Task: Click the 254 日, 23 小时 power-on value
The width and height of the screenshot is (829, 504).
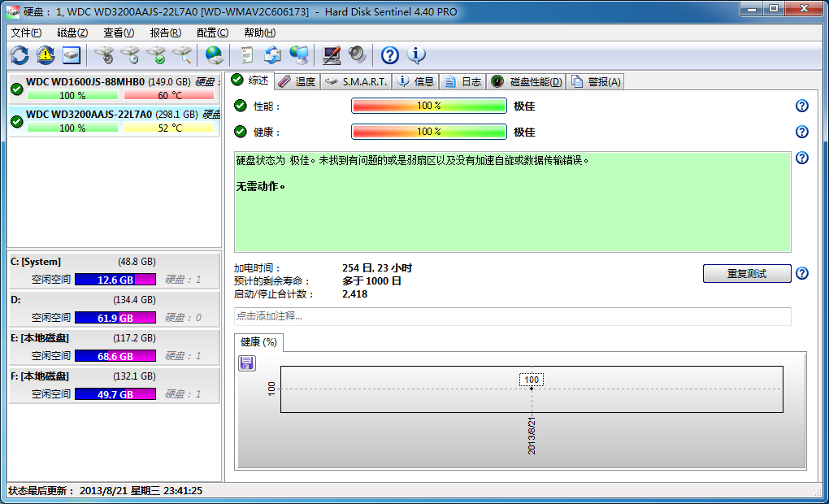Action: 377,268
